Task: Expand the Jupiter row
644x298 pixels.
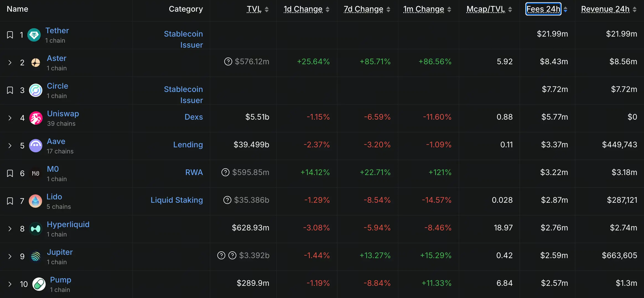Action: pos(10,256)
